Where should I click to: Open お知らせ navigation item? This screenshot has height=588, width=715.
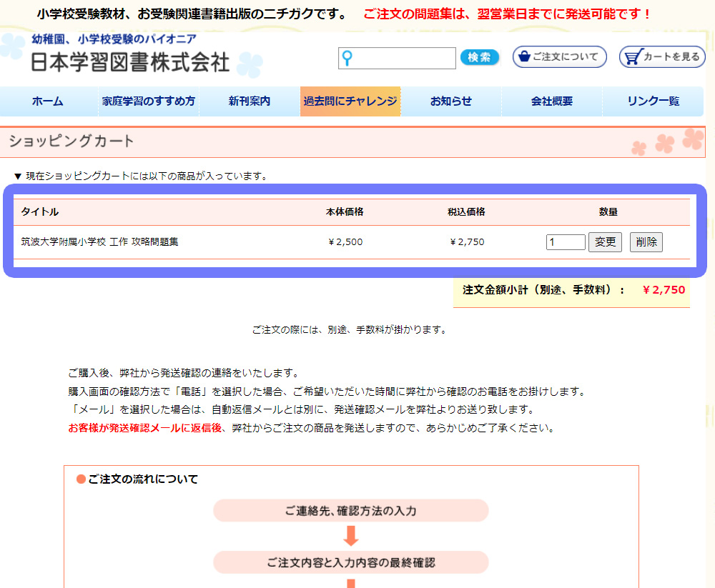pyautogui.click(x=451, y=101)
